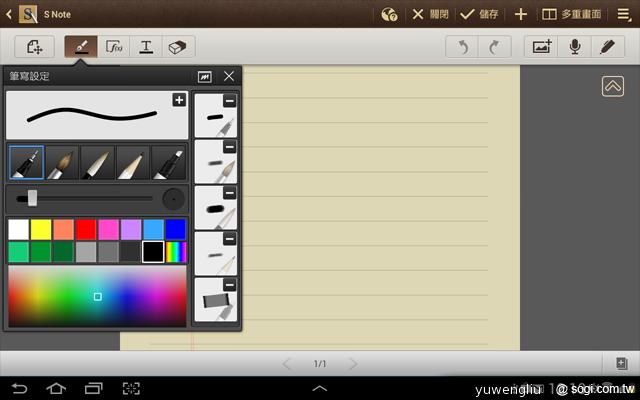640x400 pixels.
Task: Select the eraser tool in toolbar
Action: (x=178, y=47)
